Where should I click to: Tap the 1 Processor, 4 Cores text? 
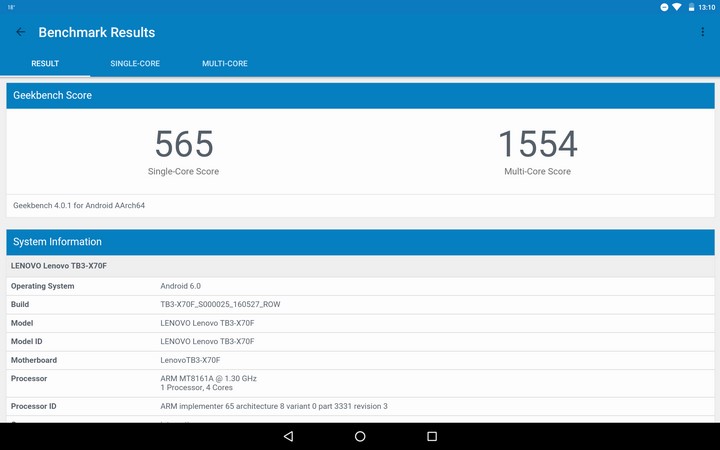click(197, 388)
